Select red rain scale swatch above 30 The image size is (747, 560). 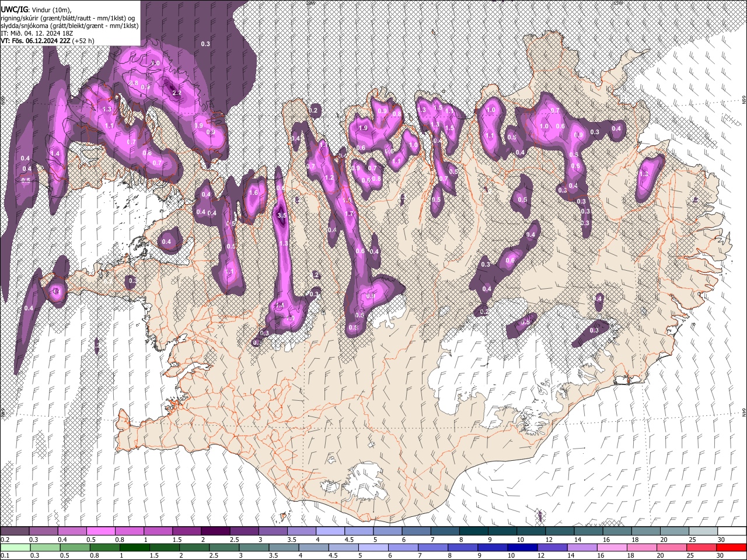[x=731, y=547]
